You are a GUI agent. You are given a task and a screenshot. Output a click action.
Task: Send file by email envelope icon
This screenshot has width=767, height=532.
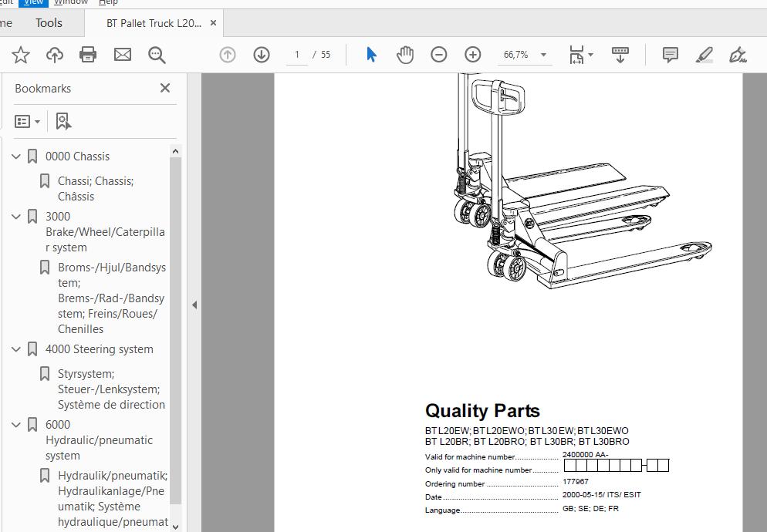pos(123,55)
